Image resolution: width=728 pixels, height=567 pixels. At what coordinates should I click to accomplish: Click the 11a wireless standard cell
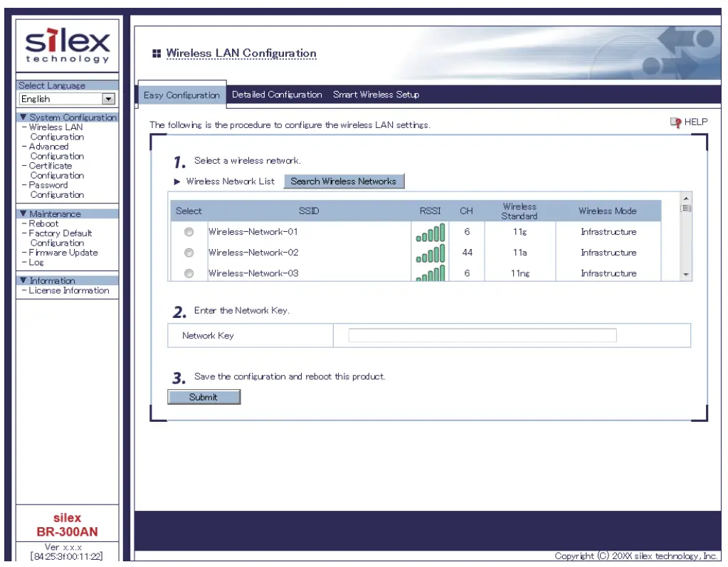pos(520,253)
